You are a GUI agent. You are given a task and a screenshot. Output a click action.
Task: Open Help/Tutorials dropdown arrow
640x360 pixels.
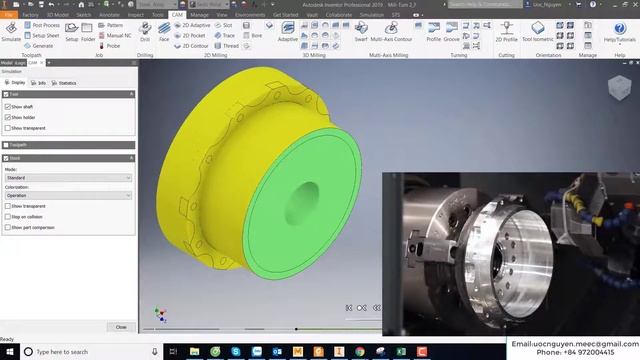coord(620,44)
